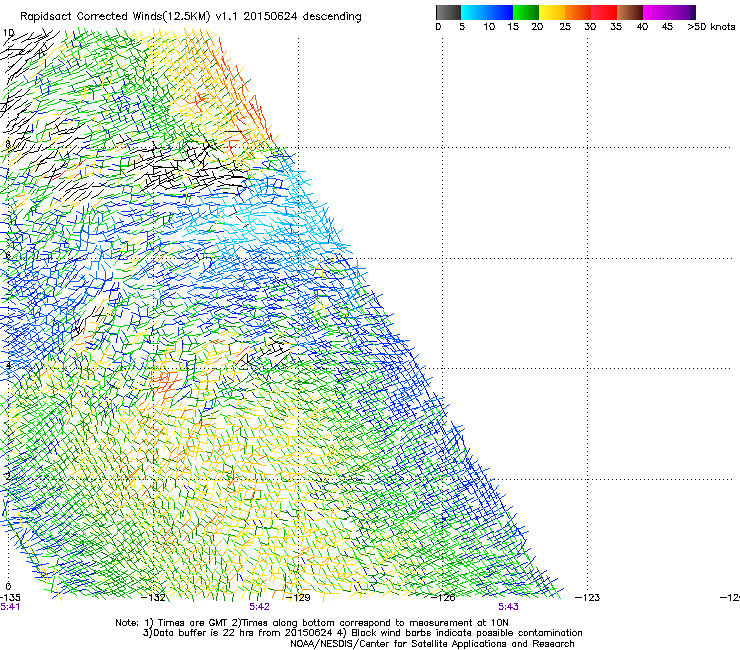
Task: Click the red 30-35 knots legend band
Action: point(604,12)
